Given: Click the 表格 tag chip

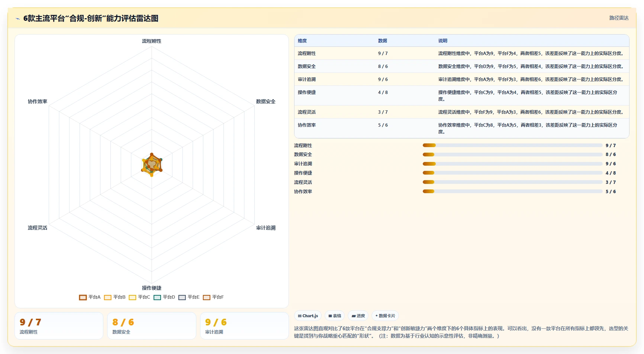Looking at the screenshot, I should [335, 316].
